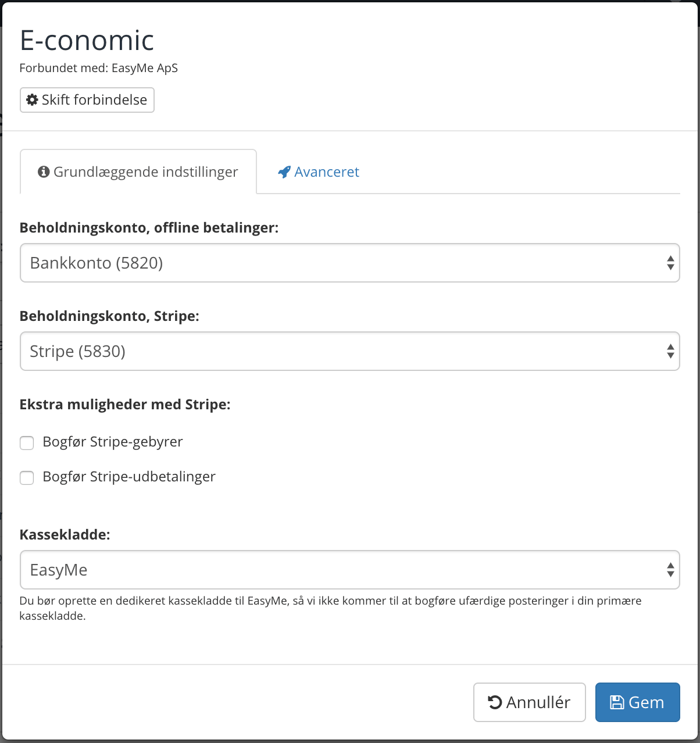The height and width of the screenshot is (743, 700).
Task: Click the floppy disk icon on Gem button
Action: [619, 702]
